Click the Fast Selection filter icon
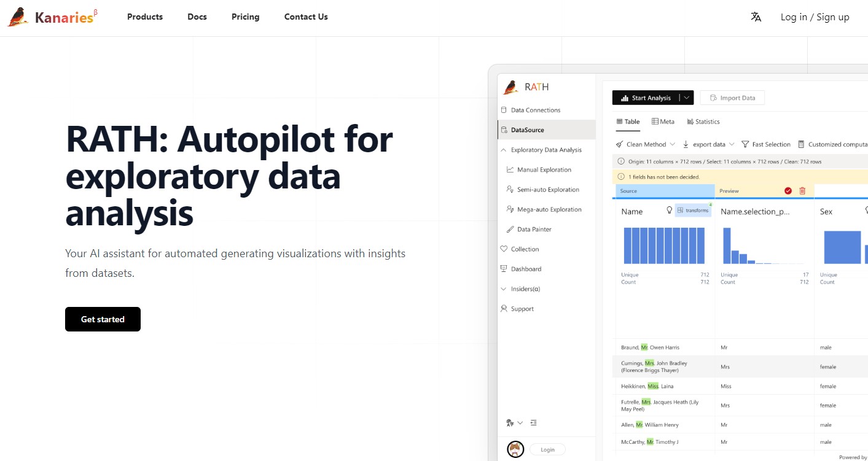The height and width of the screenshot is (461, 868). coord(745,144)
